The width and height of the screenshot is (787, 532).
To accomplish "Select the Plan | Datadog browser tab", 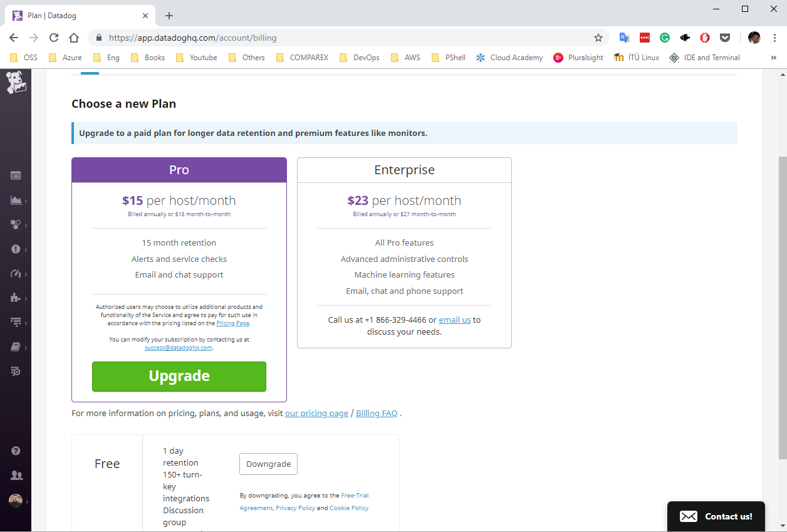I will [x=81, y=16].
